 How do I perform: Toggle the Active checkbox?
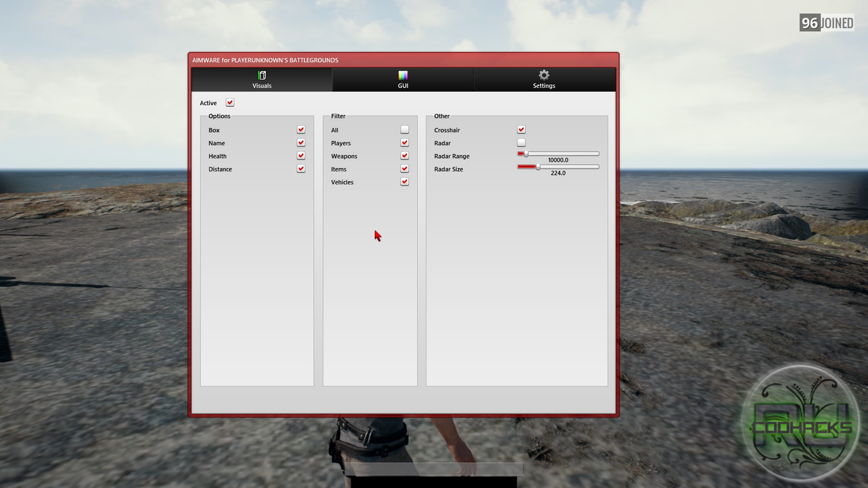(x=230, y=103)
